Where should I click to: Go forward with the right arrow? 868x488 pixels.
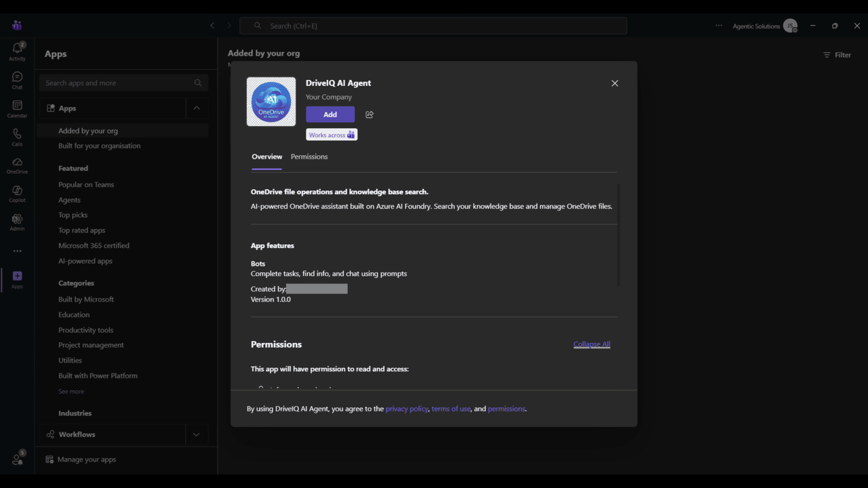pos(229,25)
